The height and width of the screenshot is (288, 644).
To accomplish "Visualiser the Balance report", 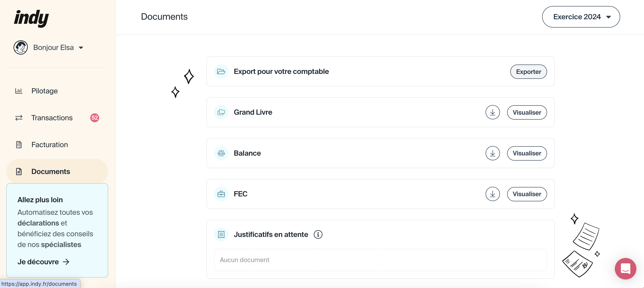I will tap(526, 153).
